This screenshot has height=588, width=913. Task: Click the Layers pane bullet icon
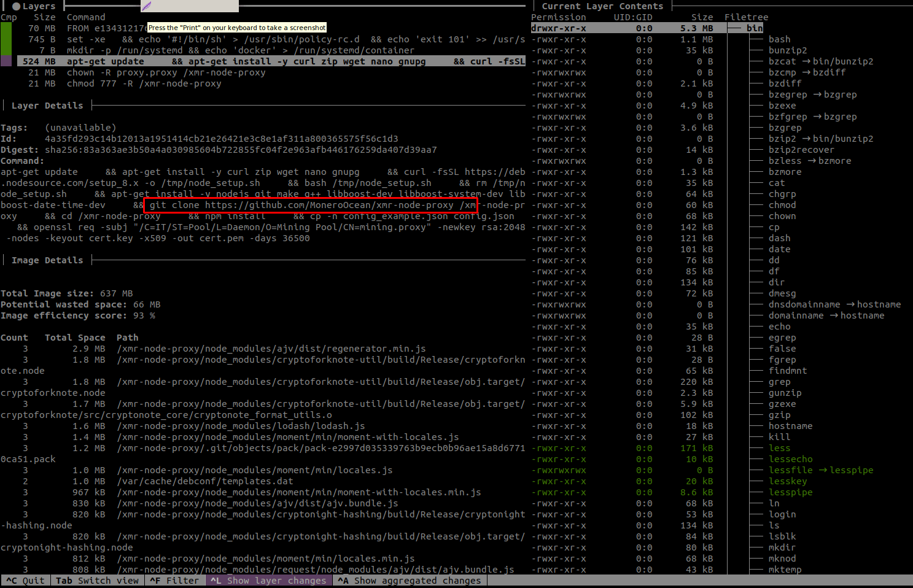(17, 6)
